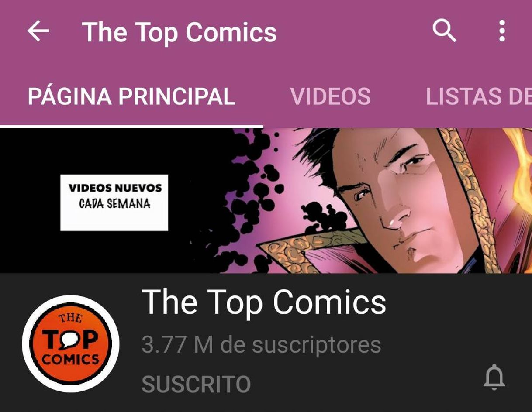The image size is (532, 412).
Task: Click the white underline beneath PÁGINA PRINCIPAL
Action: tap(131, 127)
